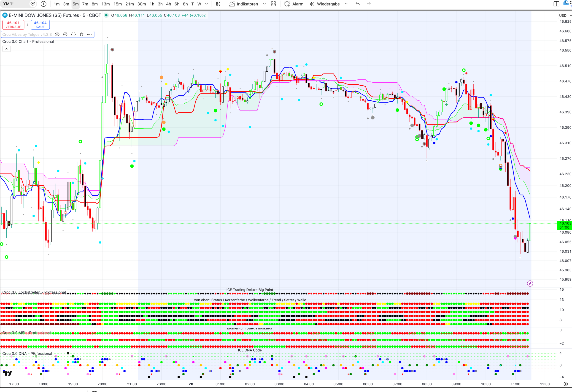
Task: Open candlestick chart type selector
Action: (218, 4)
